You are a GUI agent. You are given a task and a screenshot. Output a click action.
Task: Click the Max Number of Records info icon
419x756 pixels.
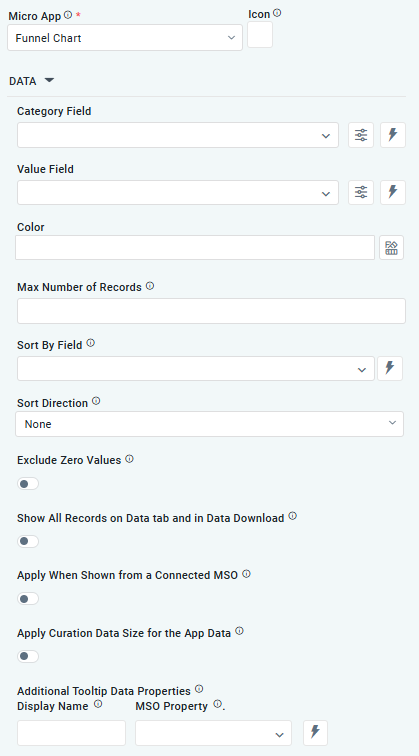[x=150, y=286]
